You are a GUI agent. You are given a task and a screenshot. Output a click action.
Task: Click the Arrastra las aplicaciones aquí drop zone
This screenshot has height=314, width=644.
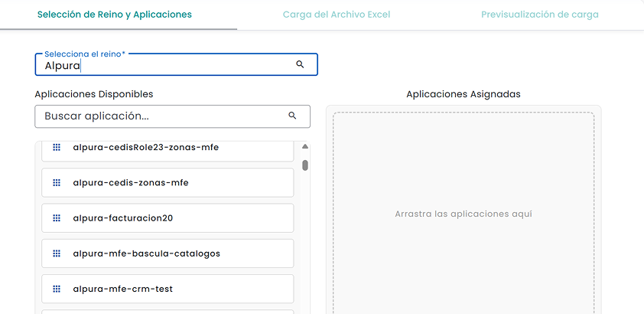(463, 214)
